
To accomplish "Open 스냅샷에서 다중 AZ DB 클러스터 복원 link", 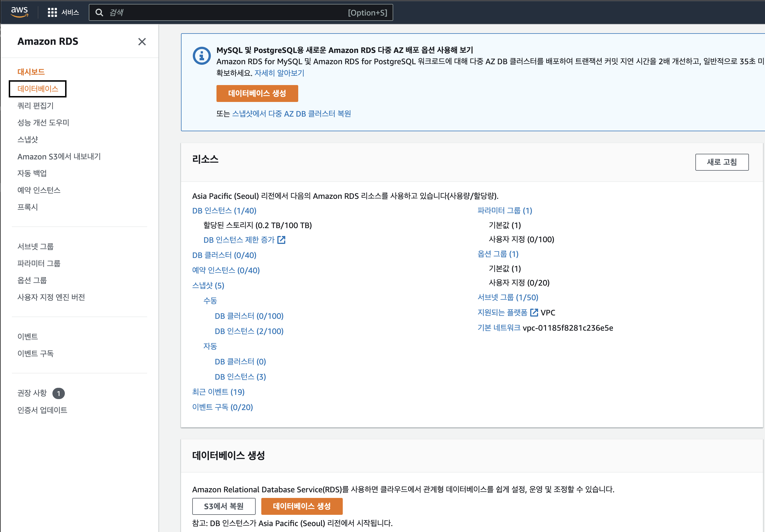I will pos(291,114).
